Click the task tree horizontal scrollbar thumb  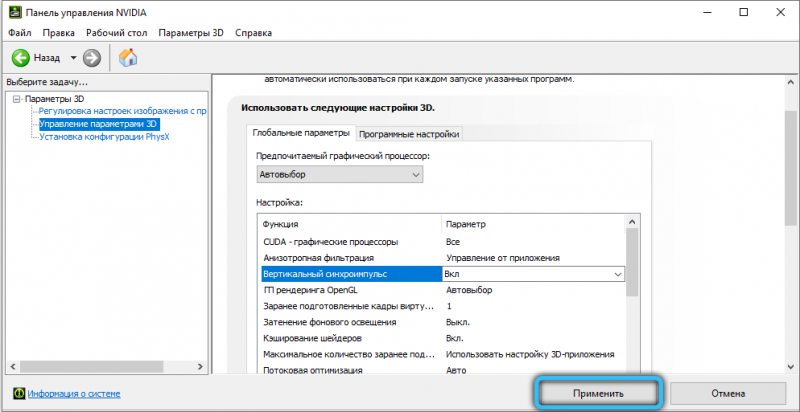(91, 367)
